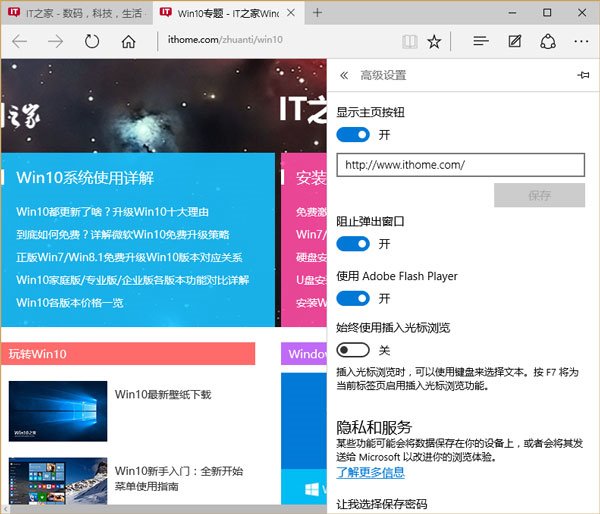Go to the home page icon
Image resolution: width=600 pixels, height=514 pixels.
tap(128, 42)
